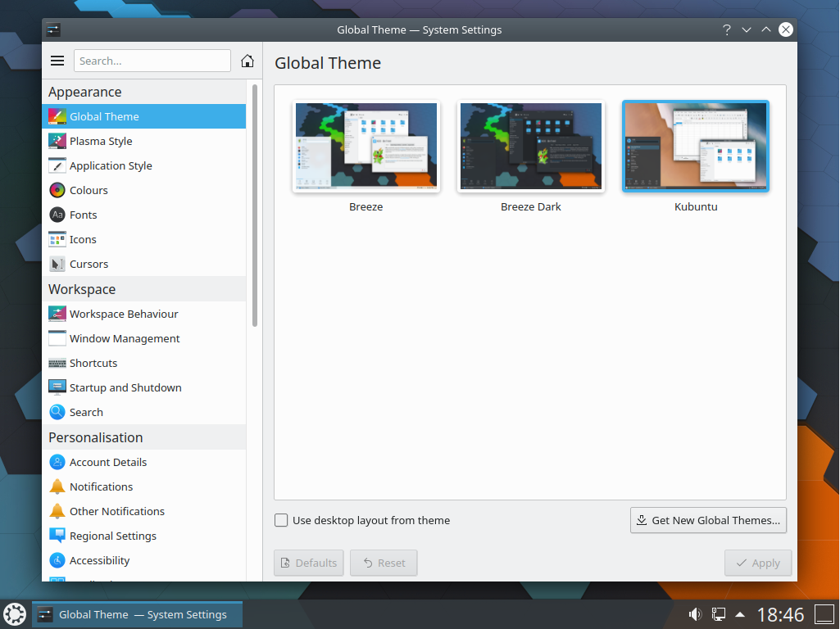Enable Use desktop layout from theme
Screen dimensions: 840x629
281,520
